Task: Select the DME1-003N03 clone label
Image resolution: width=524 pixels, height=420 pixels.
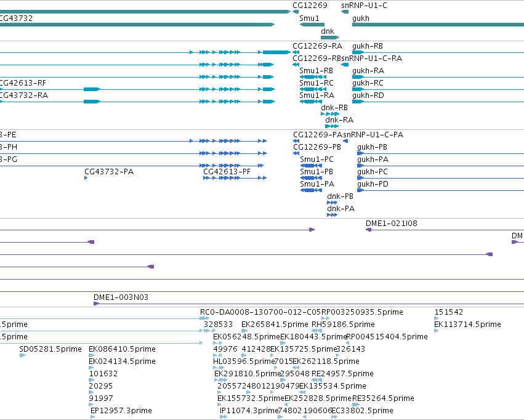Action: coord(121,297)
